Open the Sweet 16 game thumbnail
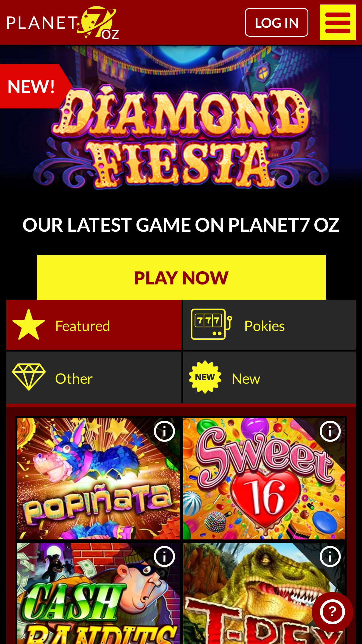This screenshot has height=644, width=362. point(264,479)
